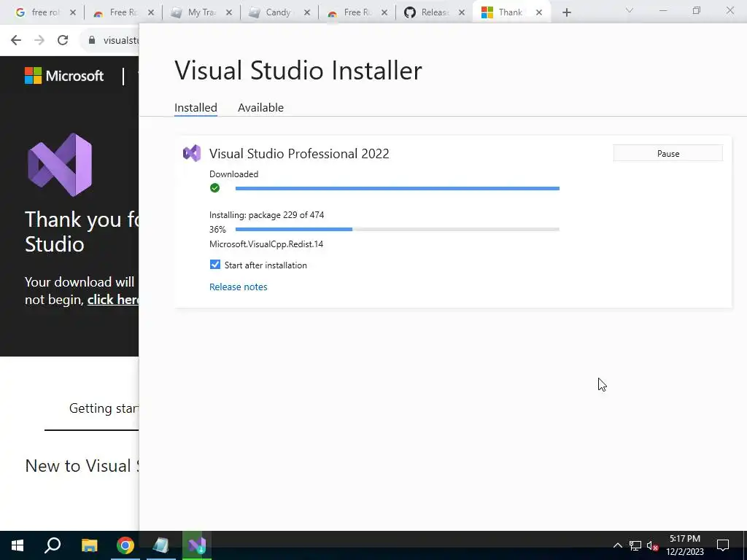Click the green Downloaded checkmark icon
Screen dimensions: 747x560
point(215,188)
